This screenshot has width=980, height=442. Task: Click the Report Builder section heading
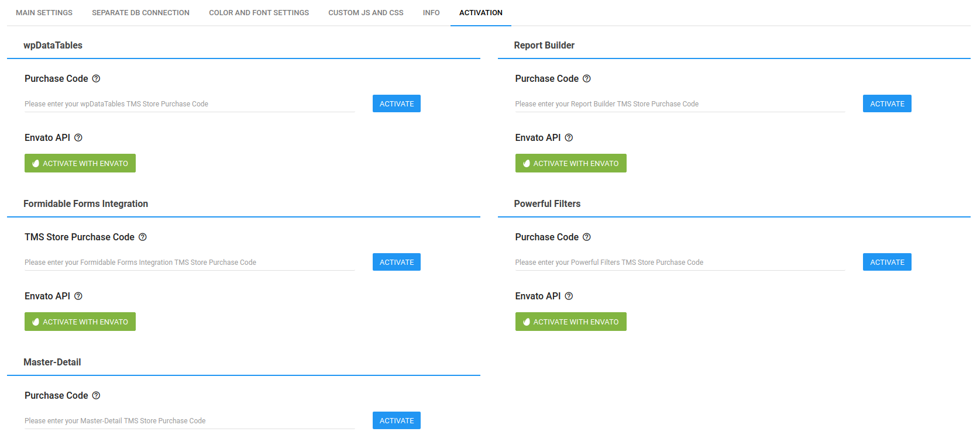(544, 45)
